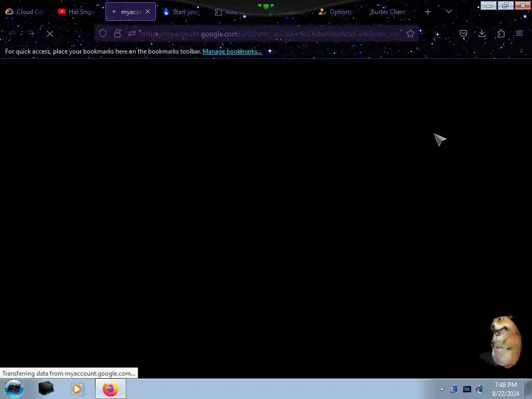Screen dimensions: 532x399
Task: Open black folder taskbar app
Action: click(46, 389)
